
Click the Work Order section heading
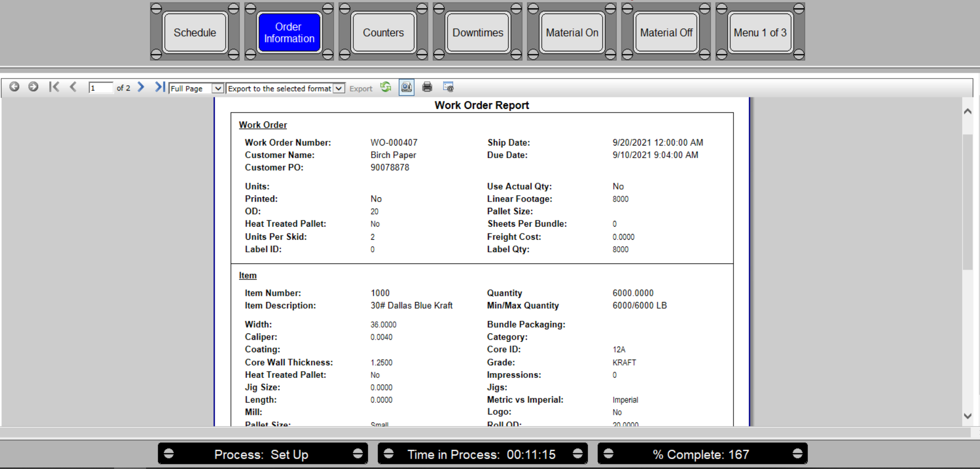263,125
